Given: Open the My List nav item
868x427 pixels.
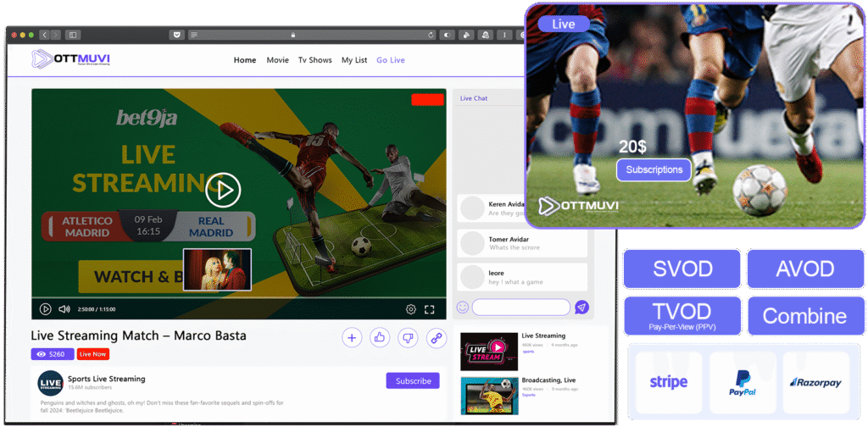Looking at the screenshot, I should tap(354, 60).
